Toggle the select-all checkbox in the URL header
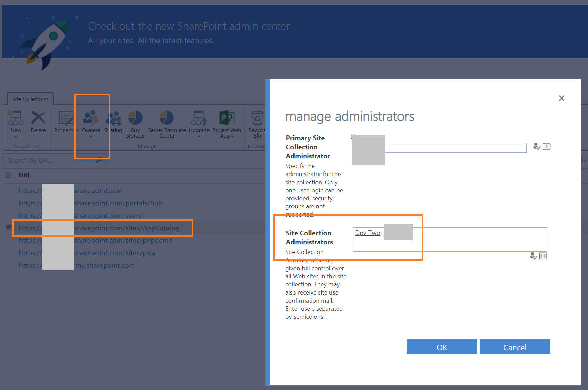The image size is (588, 390). [8, 175]
